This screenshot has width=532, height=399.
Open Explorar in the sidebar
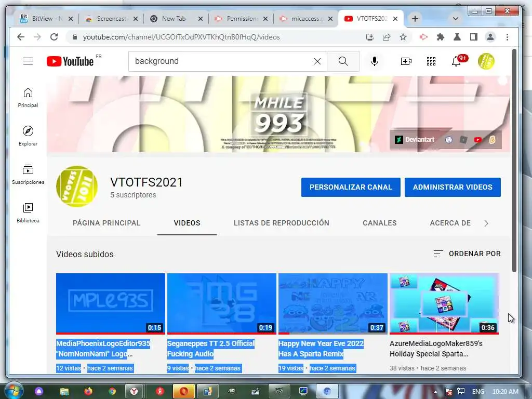pos(28,136)
